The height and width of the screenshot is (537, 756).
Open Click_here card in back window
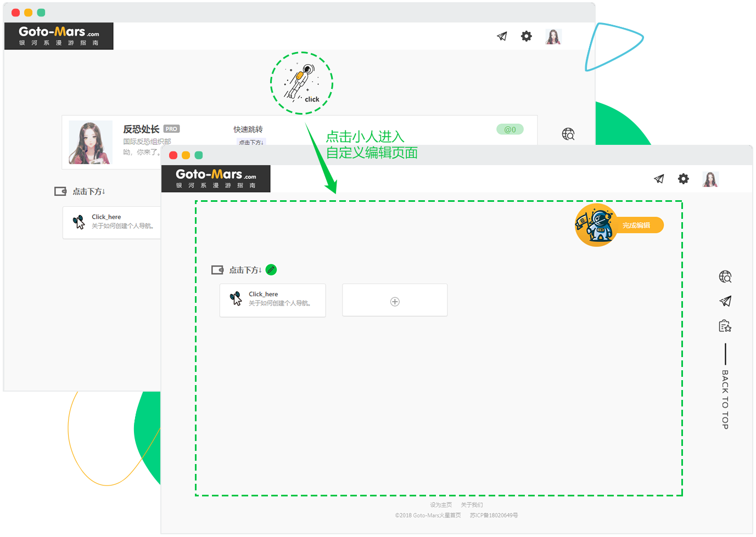click(x=112, y=222)
